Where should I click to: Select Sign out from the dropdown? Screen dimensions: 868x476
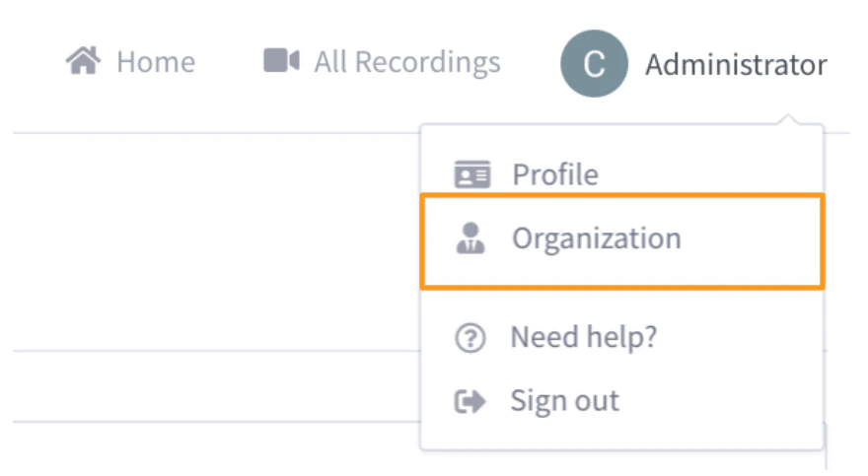point(564,402)
